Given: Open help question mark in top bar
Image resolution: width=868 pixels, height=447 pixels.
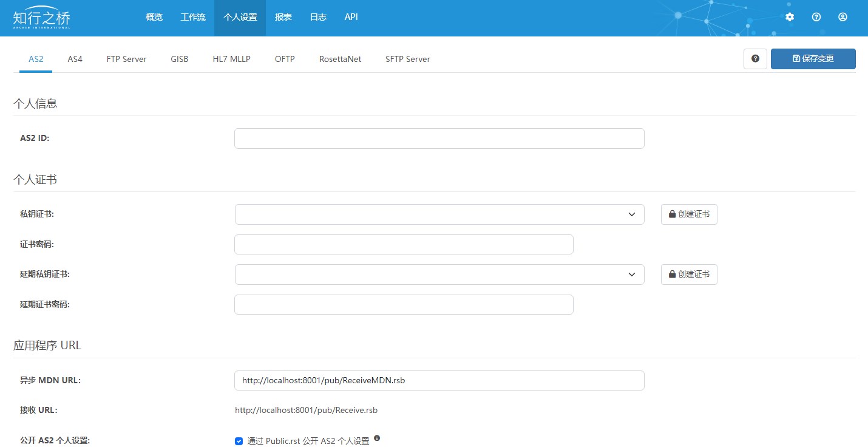Looking at the screenshot, I should point(816,17).
